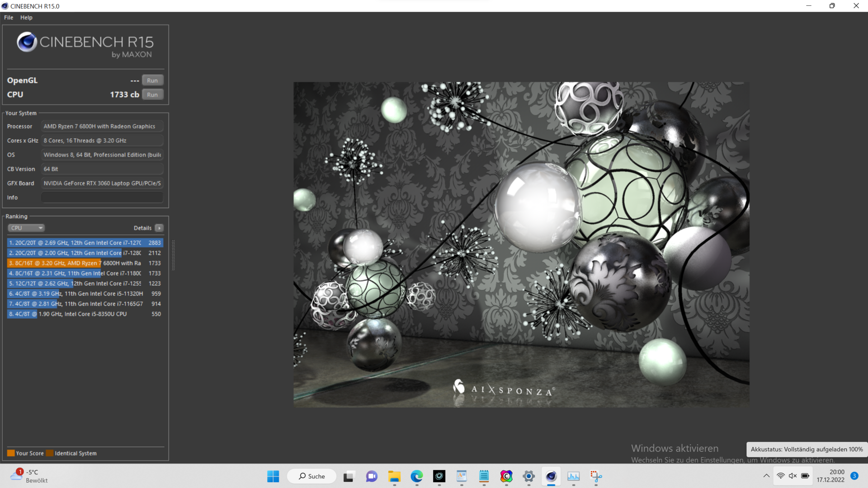
Task: Show hidden system tray icons chevron
Action: pos(766,476)
